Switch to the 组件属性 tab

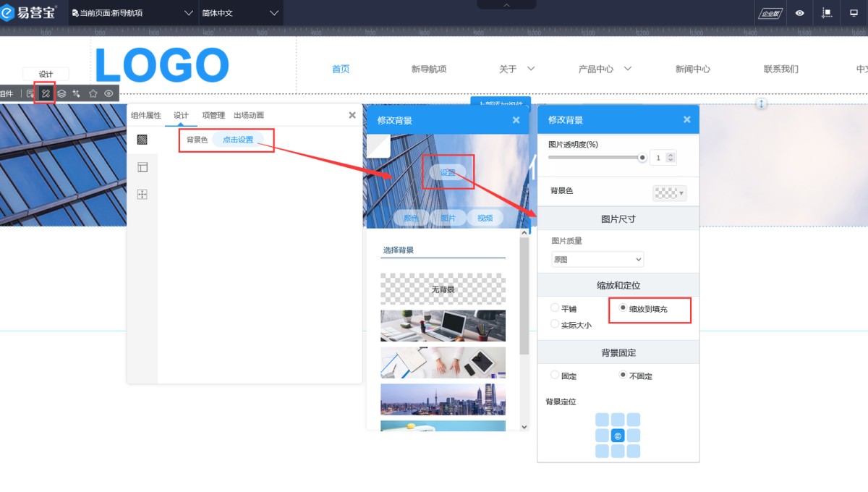pos(146,115)
